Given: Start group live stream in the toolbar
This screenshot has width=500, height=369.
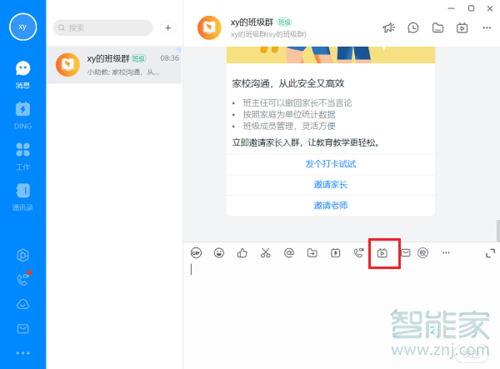Looking at the screenshot, I should (382, 253).
